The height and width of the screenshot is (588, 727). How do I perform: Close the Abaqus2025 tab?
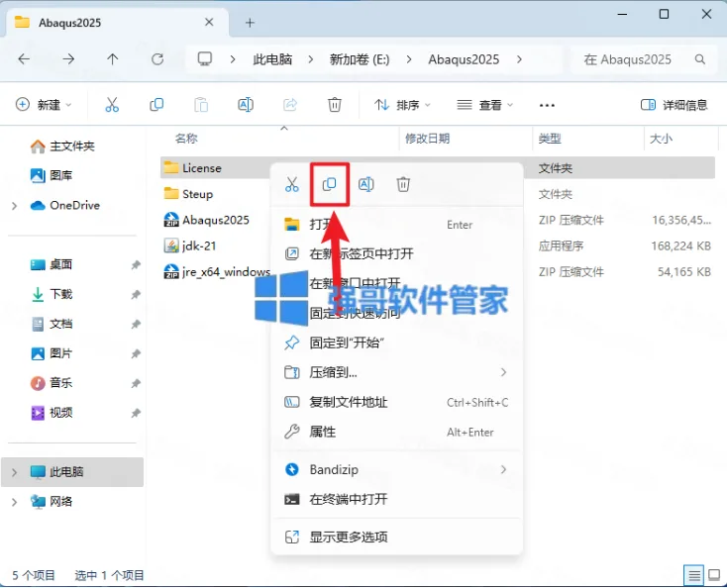tap(209, 22)
